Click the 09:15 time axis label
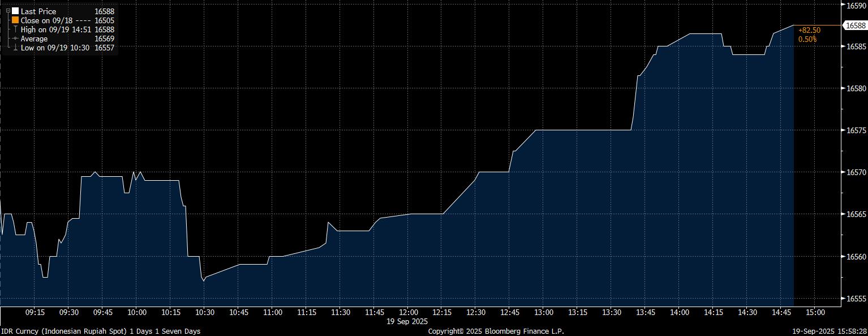Viewport: 868px width, 336px height. click(x=35, y=312)
